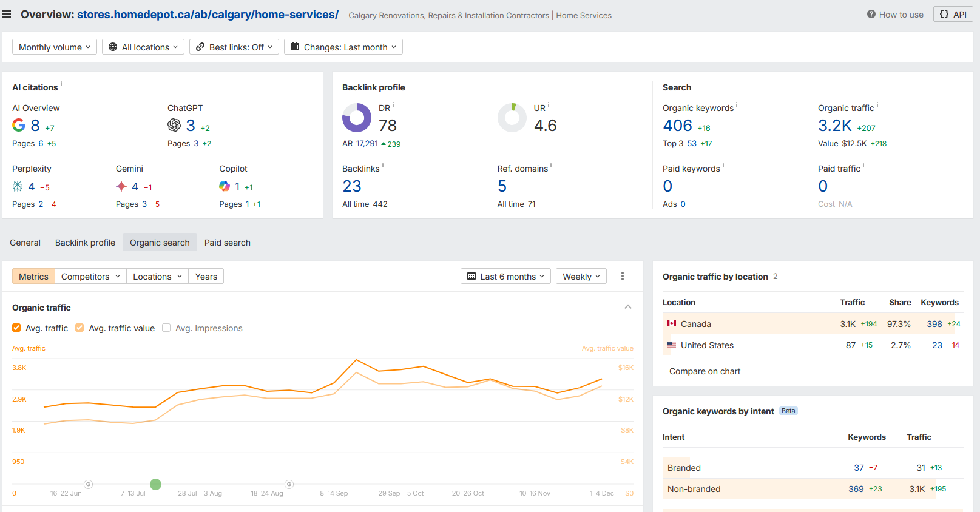
Task: Click the How to use help icon
Action: (871, 15)
